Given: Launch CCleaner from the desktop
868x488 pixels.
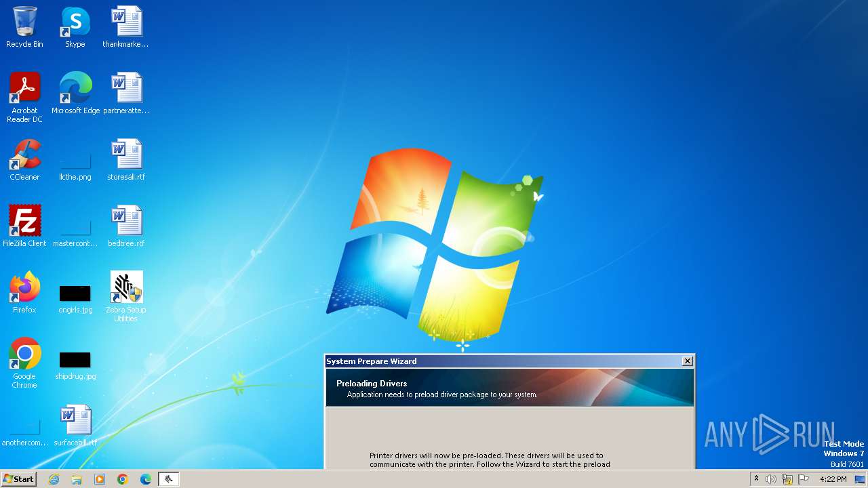Looking at the screenshot, I should tap(24, 160).
